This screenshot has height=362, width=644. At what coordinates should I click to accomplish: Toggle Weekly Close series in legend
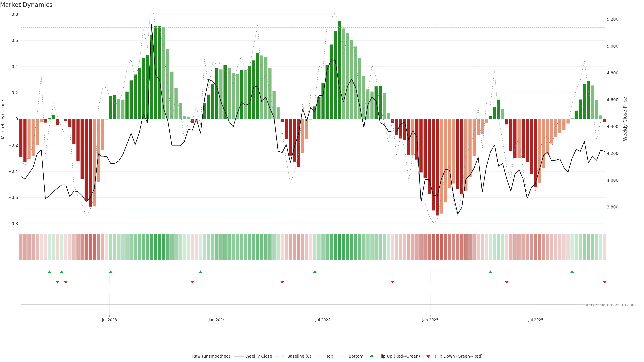258,356
